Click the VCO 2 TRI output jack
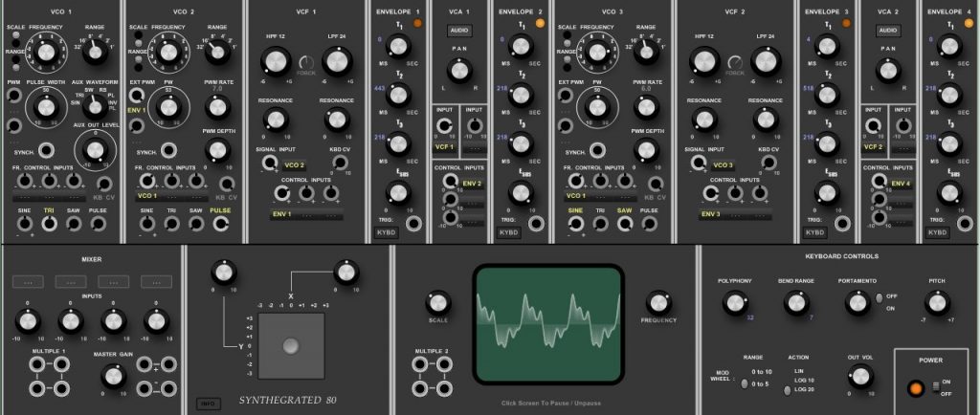 coord(171,224)
